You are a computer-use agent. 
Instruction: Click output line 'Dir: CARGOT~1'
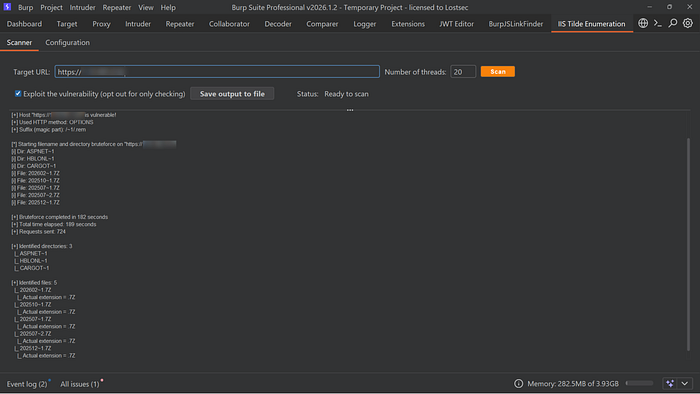pos(33,166)
